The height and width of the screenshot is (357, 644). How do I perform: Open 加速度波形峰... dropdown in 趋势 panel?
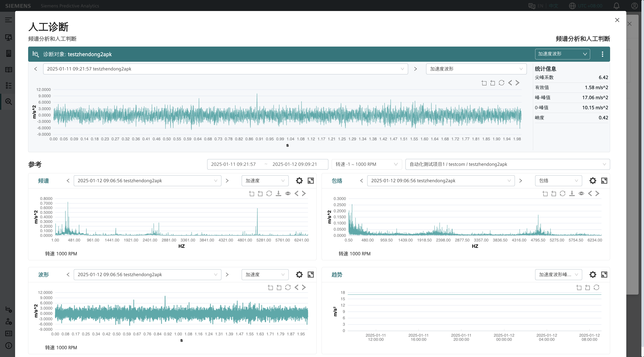[x=558, y=274]
